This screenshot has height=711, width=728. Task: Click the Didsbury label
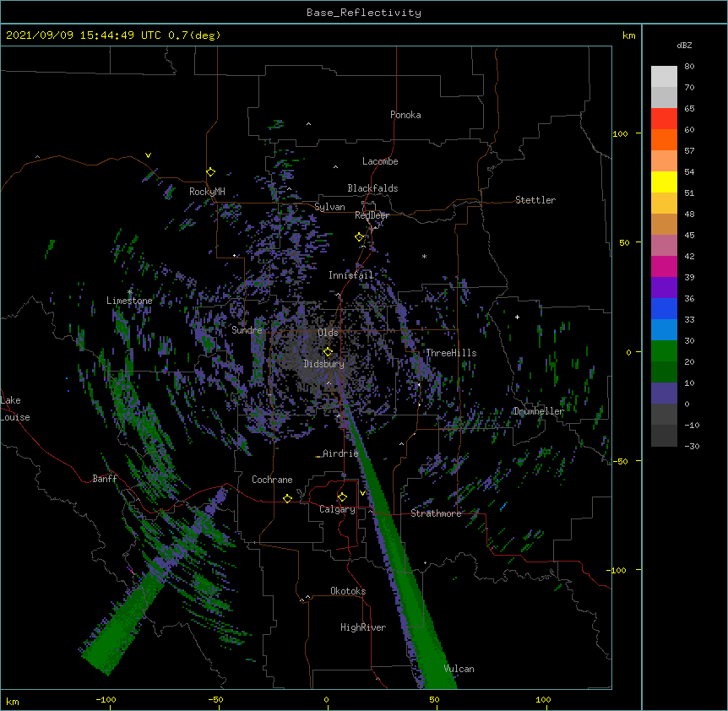(x=324, y=364)
